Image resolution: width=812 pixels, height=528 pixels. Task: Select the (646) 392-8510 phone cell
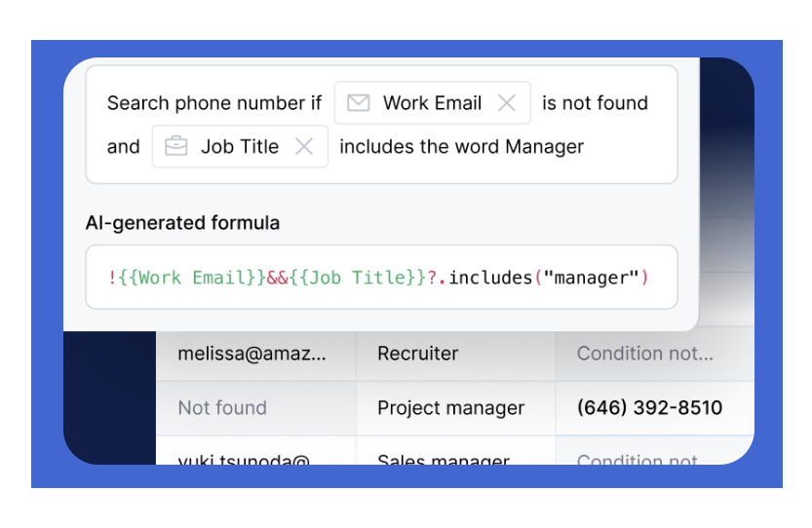tap(649, 408)
